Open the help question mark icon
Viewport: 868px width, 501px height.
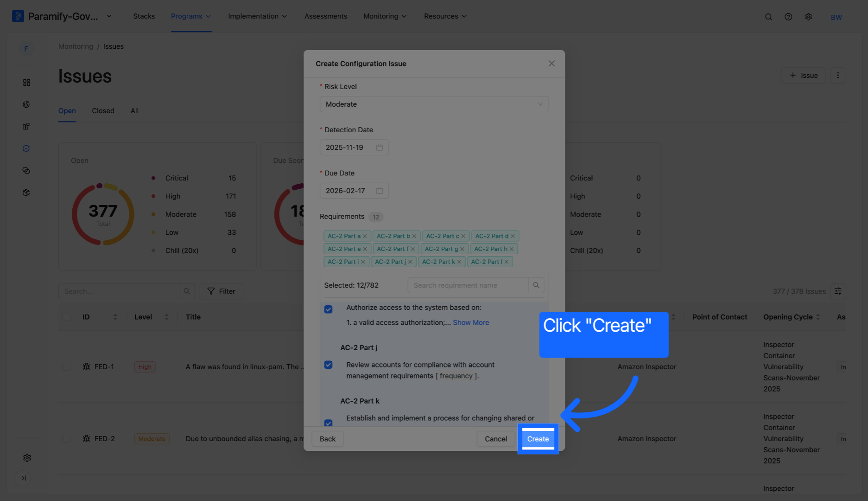788,17
